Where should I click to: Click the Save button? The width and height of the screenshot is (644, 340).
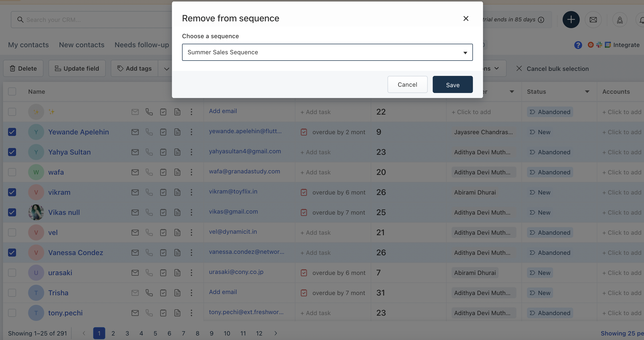click(x=452, y=85)
